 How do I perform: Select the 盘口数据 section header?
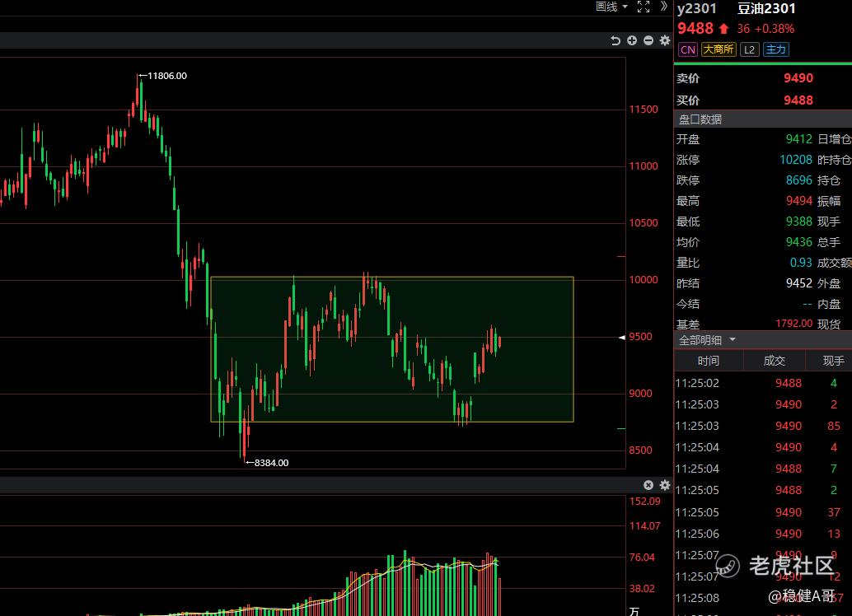762,119
